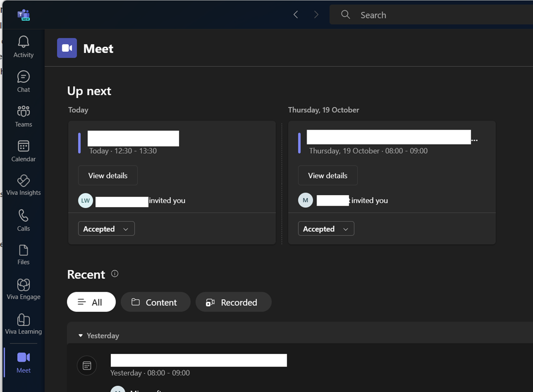Open the Activity bell icon
Viewport: 533px width, 392px height.
click(x=23, y=42)
